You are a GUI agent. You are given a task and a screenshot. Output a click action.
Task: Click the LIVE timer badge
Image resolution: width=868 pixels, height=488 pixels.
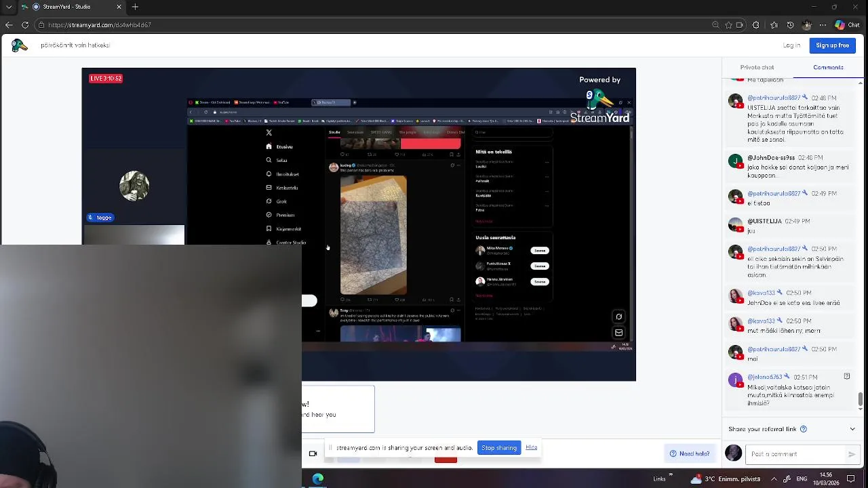click(106, 79)
